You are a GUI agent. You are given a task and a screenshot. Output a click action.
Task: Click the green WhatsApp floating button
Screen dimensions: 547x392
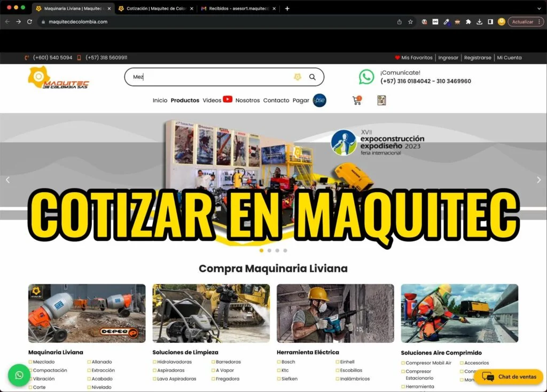(x=19, y=375)
